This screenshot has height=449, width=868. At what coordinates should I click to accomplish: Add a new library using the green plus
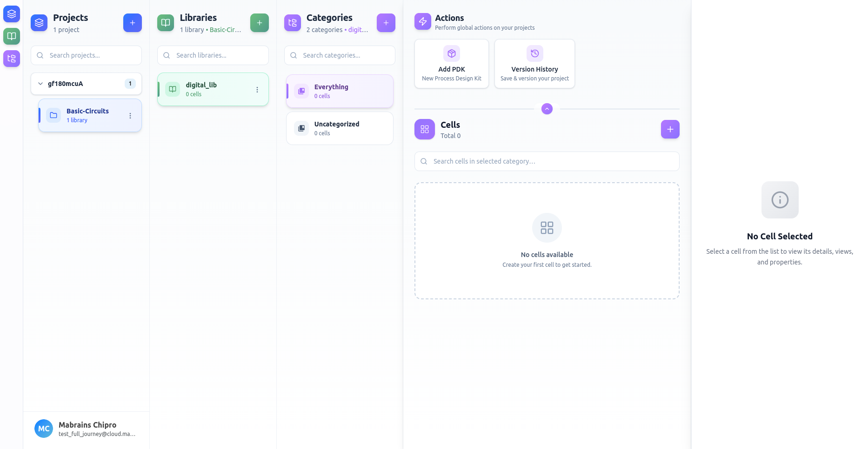(x=259, y=22)
